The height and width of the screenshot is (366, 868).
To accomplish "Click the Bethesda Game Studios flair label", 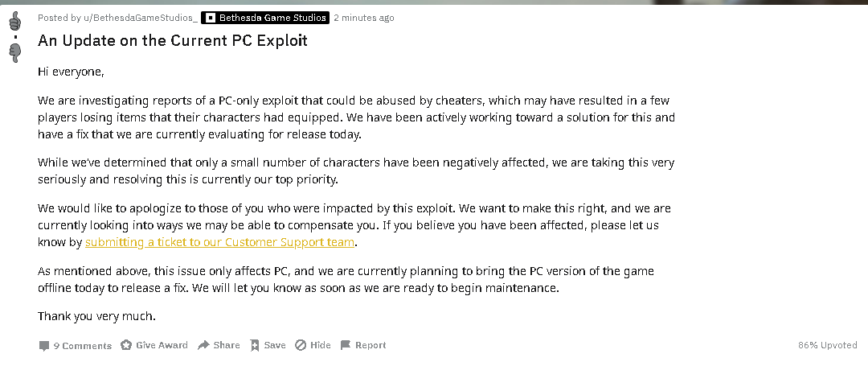I will pos(265,18).
